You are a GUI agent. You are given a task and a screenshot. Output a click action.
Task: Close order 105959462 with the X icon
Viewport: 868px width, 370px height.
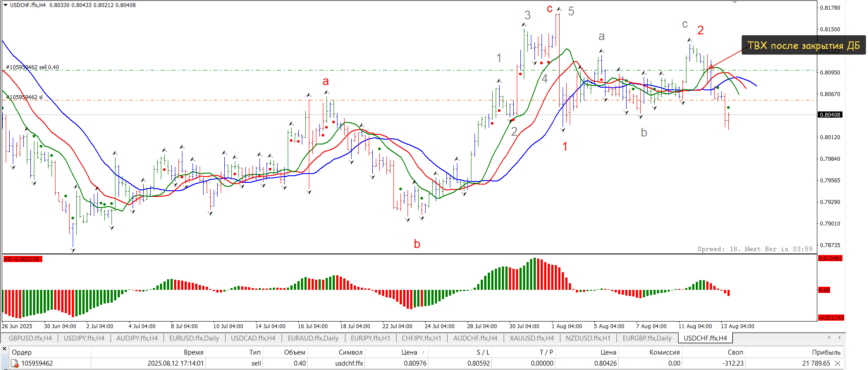point(838,363)
